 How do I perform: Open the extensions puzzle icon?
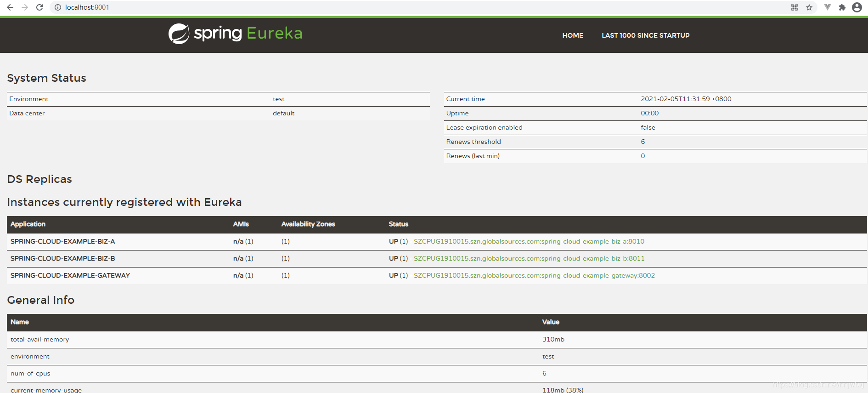(842, 7)
